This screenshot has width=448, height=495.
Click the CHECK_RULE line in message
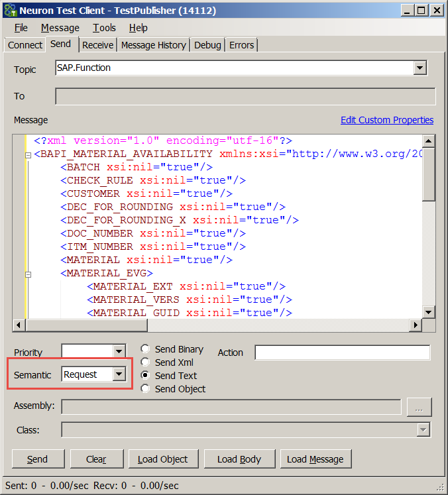[x=153, y=180]
